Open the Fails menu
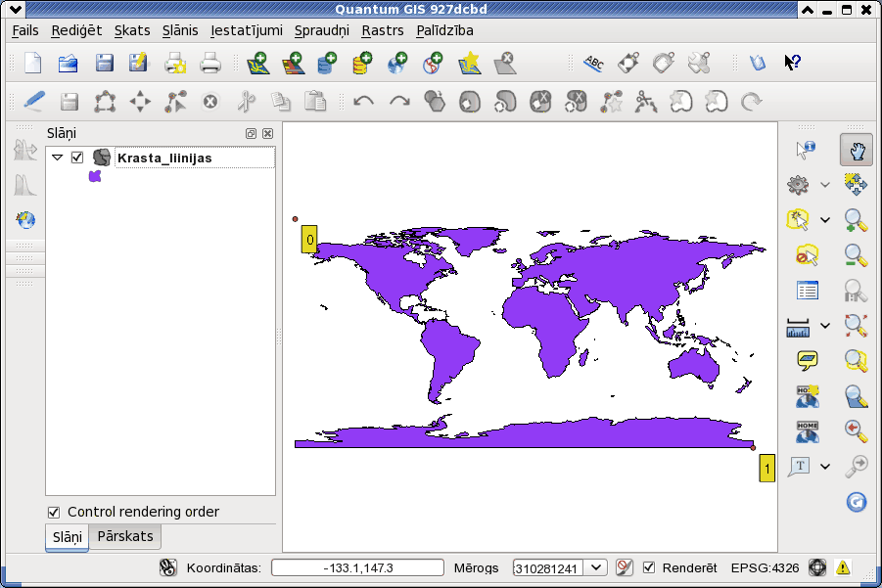 point(25,30)
